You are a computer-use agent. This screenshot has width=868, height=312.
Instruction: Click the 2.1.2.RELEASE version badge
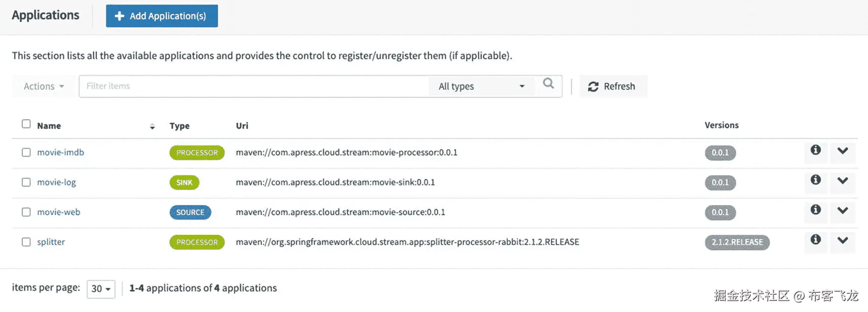(737, 242)
